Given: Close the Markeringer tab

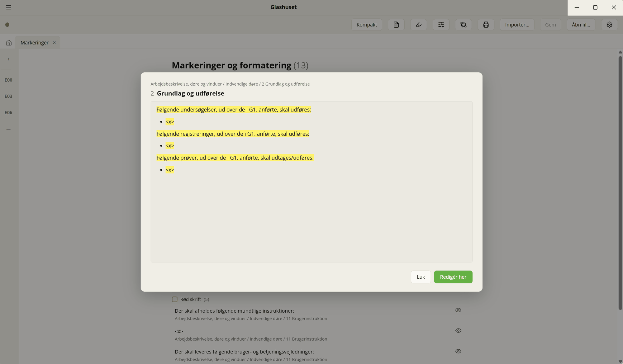Looking at the screenshot, I should 54,43.
